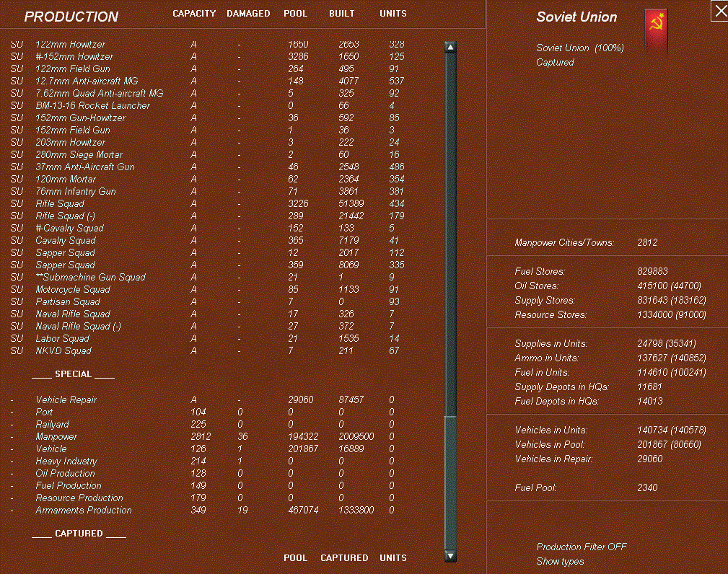Click the top POOL column header
The height and width of the screenshot is (574, 728).
295,14
